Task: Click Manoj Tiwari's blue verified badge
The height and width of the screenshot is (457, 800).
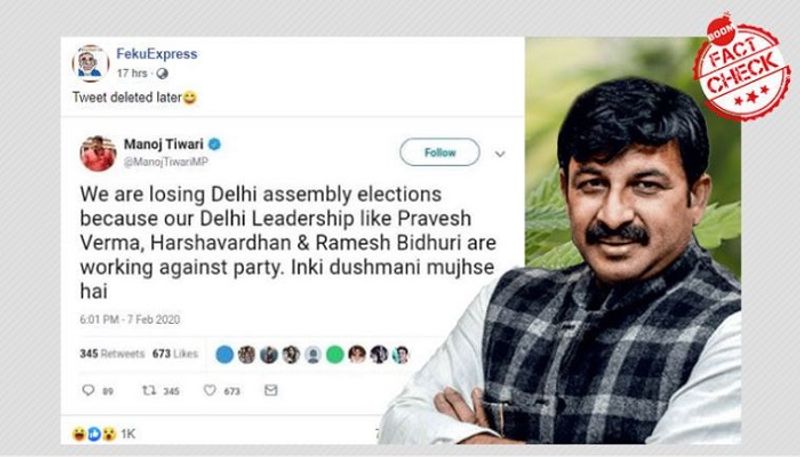Action: pyautogui.click(x=215, y=144)
